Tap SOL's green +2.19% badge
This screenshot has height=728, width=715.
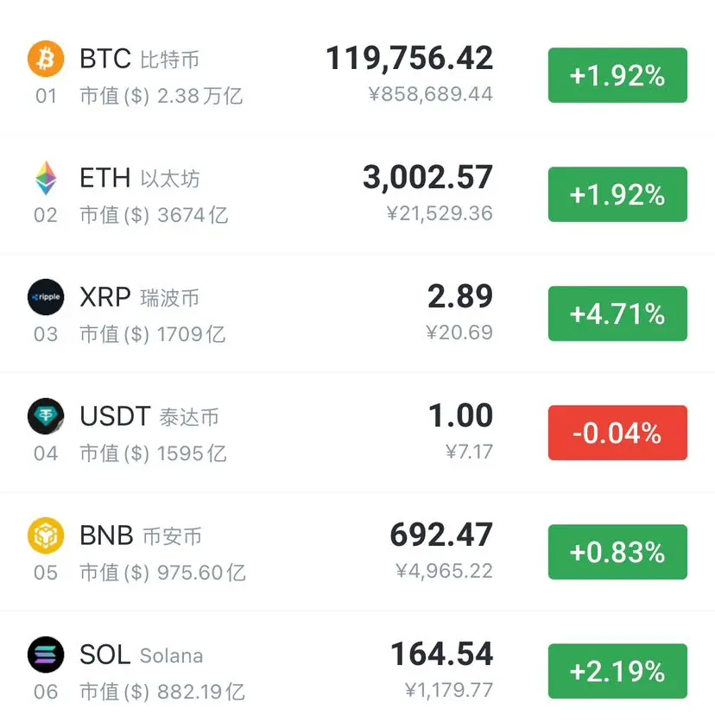tap(617, 671)
